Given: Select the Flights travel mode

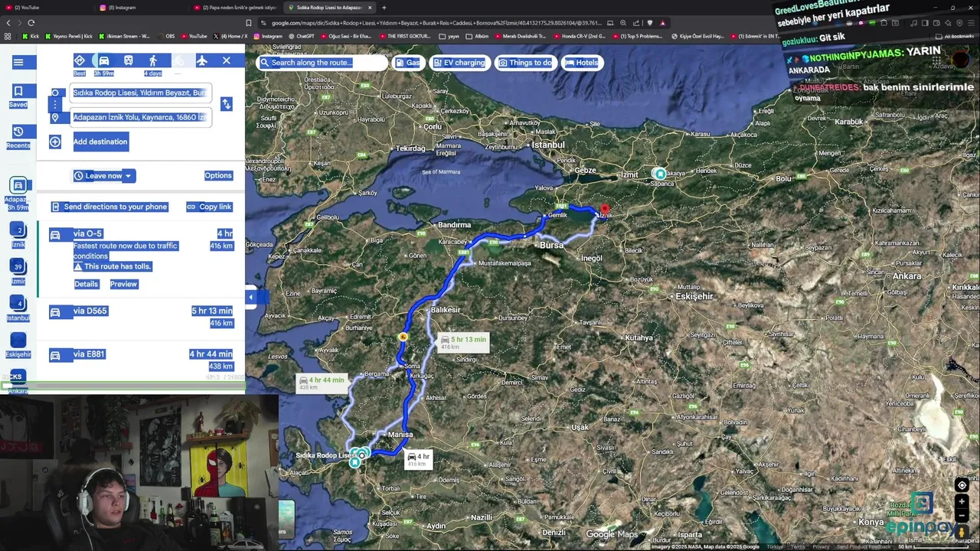Looking at the screenshot, I should pos(202,60).
